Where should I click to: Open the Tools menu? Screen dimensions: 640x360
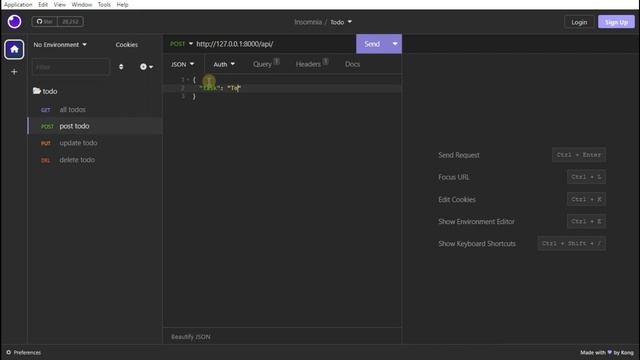tap(104, 4)
